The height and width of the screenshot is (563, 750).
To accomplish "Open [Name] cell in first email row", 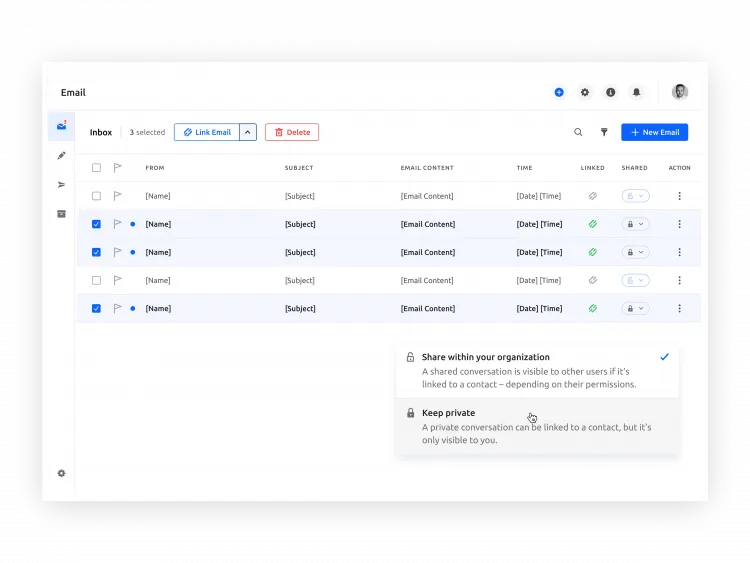I will pos(158,196).
